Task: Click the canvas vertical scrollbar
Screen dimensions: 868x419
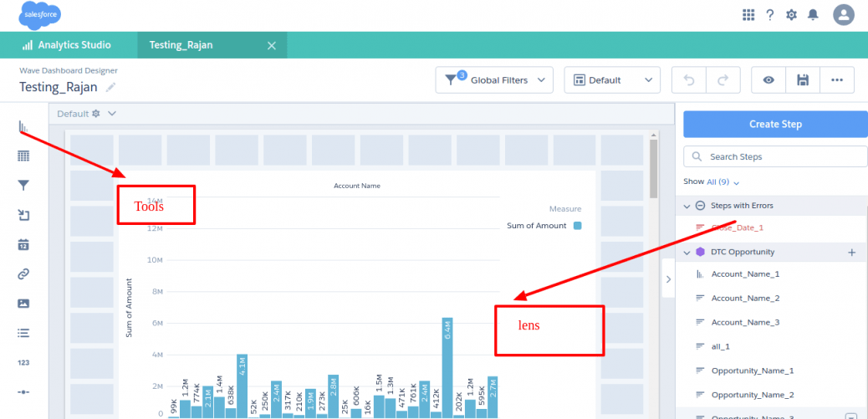Action: pos(653,168)
